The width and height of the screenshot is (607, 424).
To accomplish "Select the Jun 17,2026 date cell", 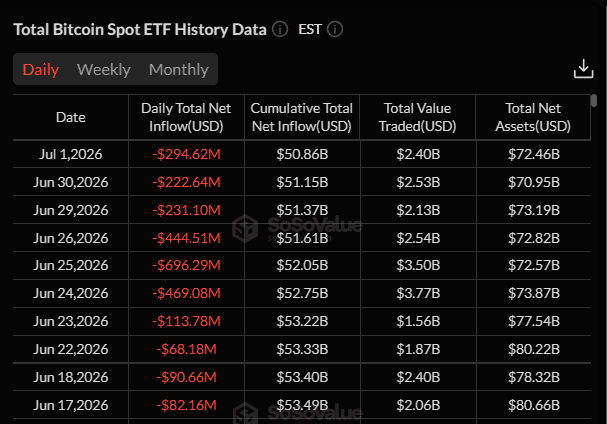I will 70,405.
